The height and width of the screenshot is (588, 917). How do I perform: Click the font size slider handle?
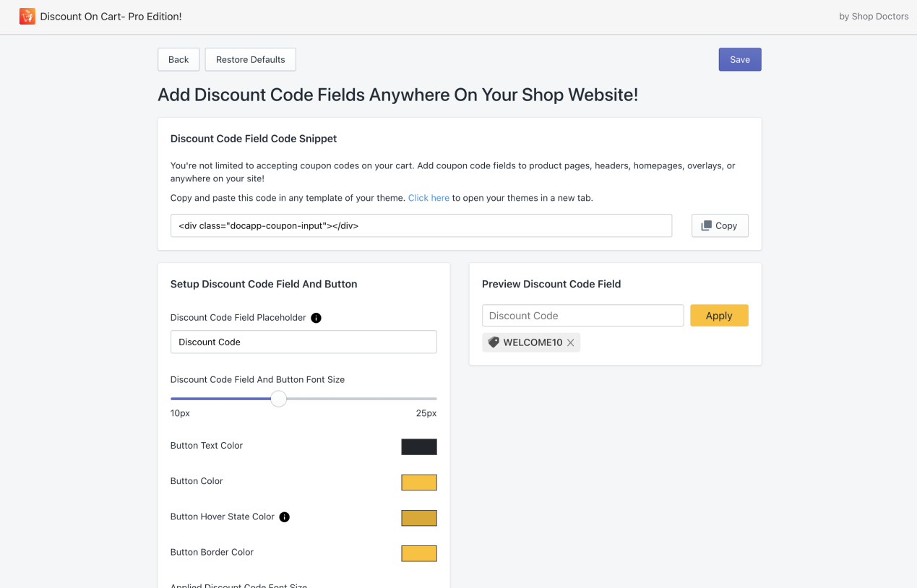[x=278, y=399]
